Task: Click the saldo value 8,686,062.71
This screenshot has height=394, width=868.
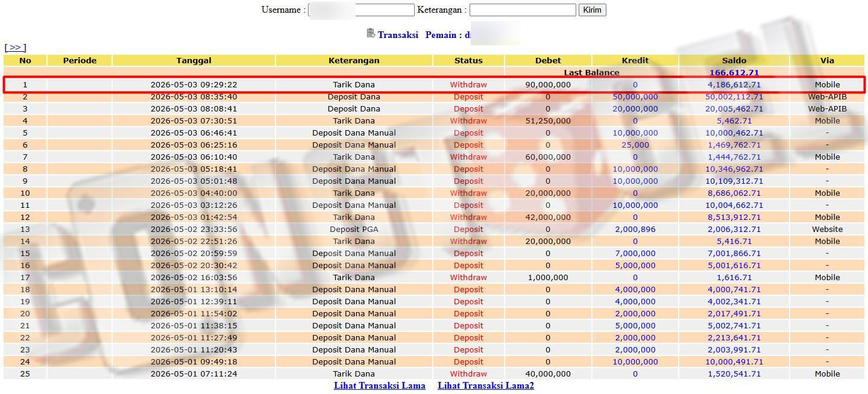Action: [x=734, y=193]
